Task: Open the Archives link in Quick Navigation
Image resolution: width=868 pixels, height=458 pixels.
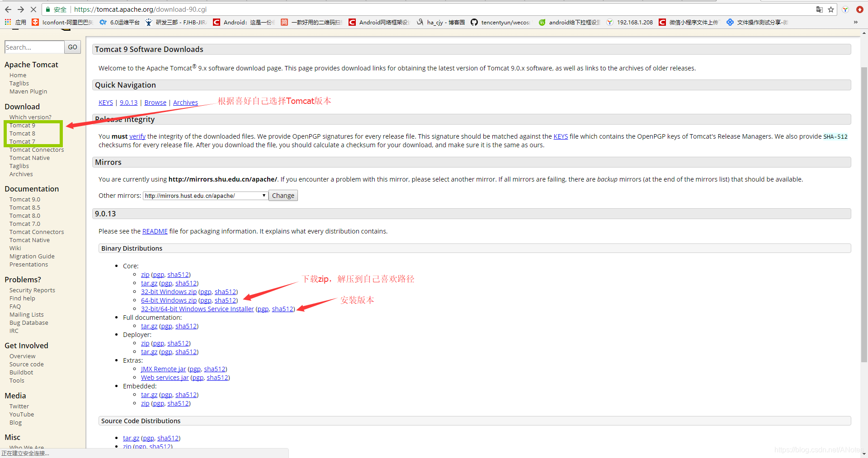Action: point(185,103)
